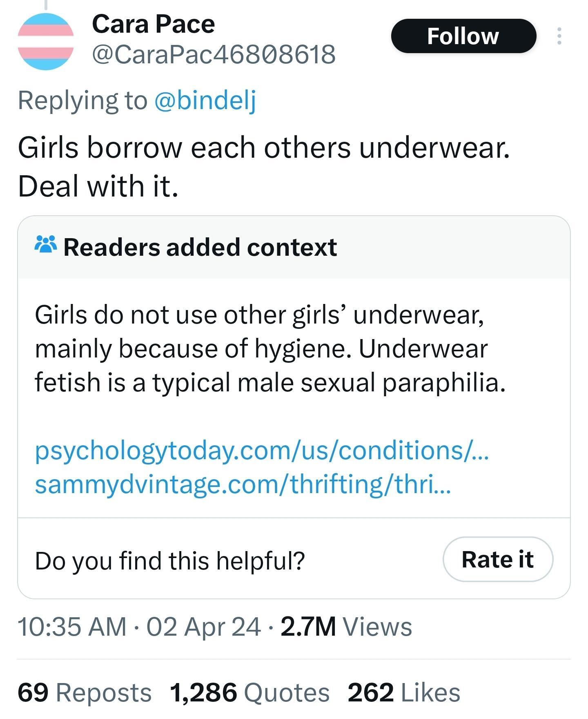Screen dimensions: 588x719
Task: Click the @CaraPac46808618 handle
Action: [x=214, y=54]
